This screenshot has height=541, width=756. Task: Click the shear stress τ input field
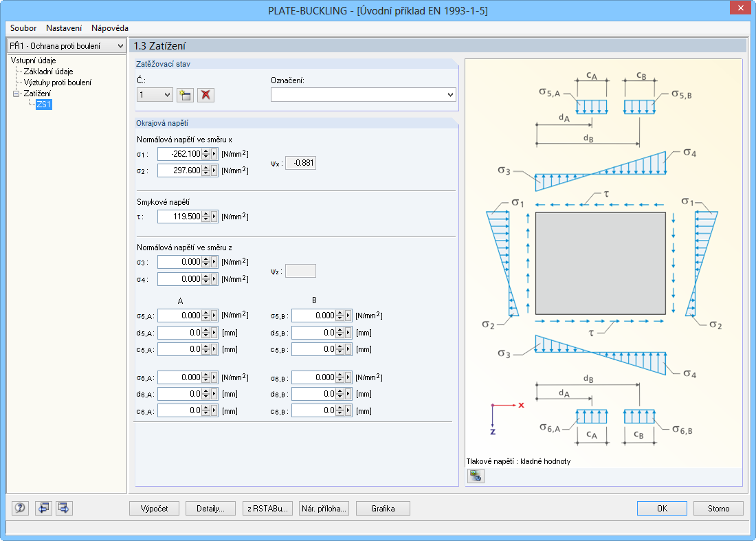pyautogui.click(x=180, y=217)
